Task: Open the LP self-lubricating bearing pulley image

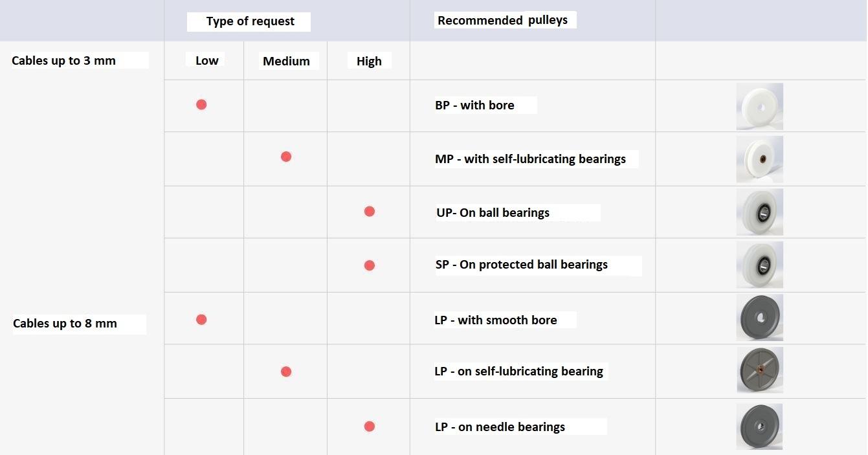Action: point(760,370)
